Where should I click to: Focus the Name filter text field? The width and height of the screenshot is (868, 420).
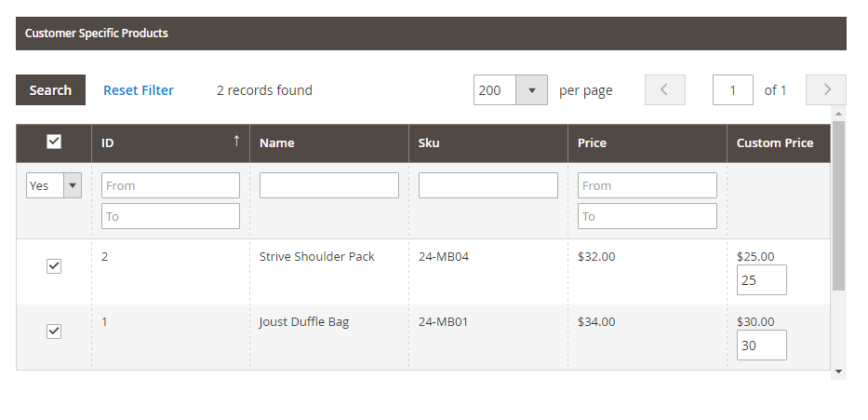pos(328,185)
